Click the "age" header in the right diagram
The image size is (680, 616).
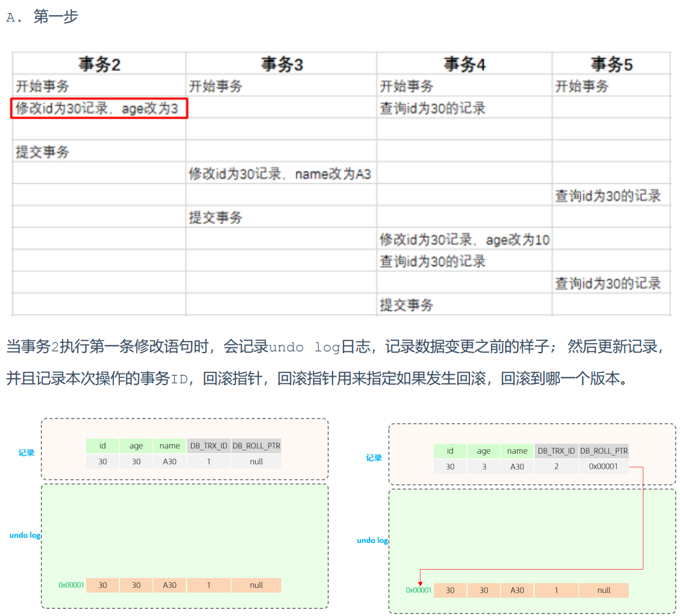[x=484, y=451]
